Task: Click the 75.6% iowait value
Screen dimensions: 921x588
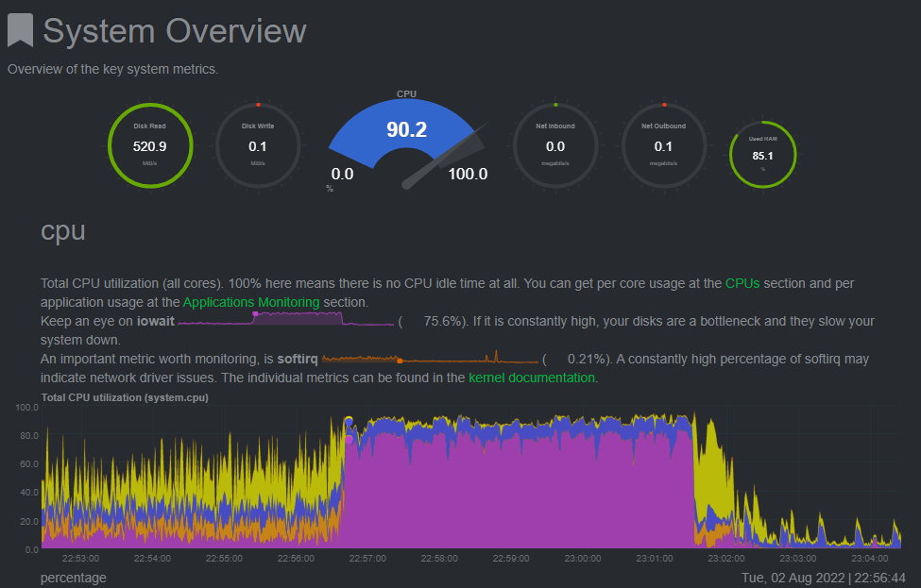Action: pos(443,322)
